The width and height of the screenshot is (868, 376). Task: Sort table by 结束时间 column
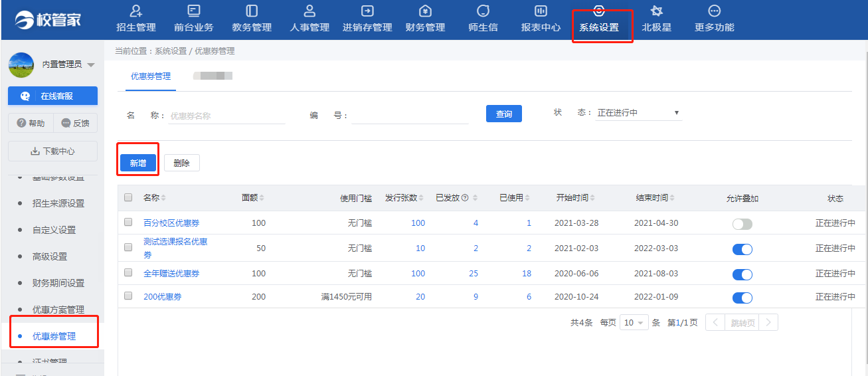tap(671, 198)
